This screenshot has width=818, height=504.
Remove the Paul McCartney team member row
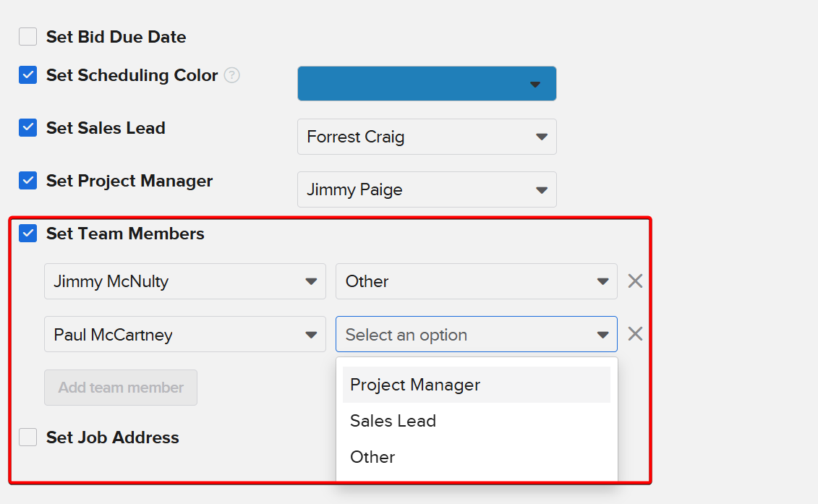[635, 334]
